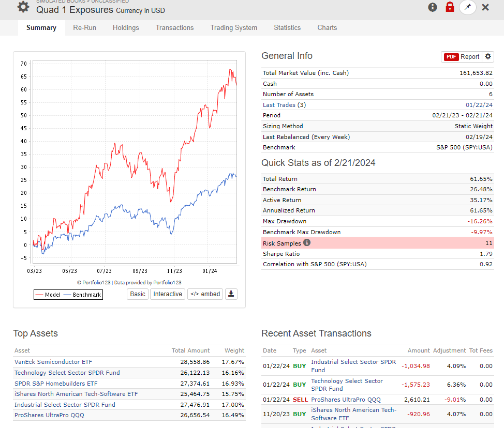Click the Benchmark S&P 500 (SPY:USA) value
Image resolution: width=504 pixels, height=428 pixels.
tap(464, 147)
